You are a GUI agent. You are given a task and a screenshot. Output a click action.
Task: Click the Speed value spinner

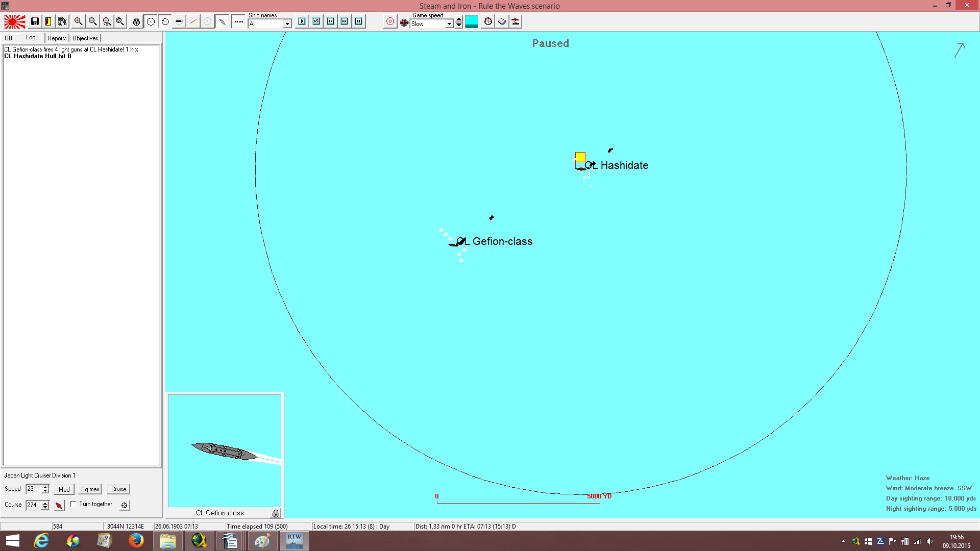(45, 489)
